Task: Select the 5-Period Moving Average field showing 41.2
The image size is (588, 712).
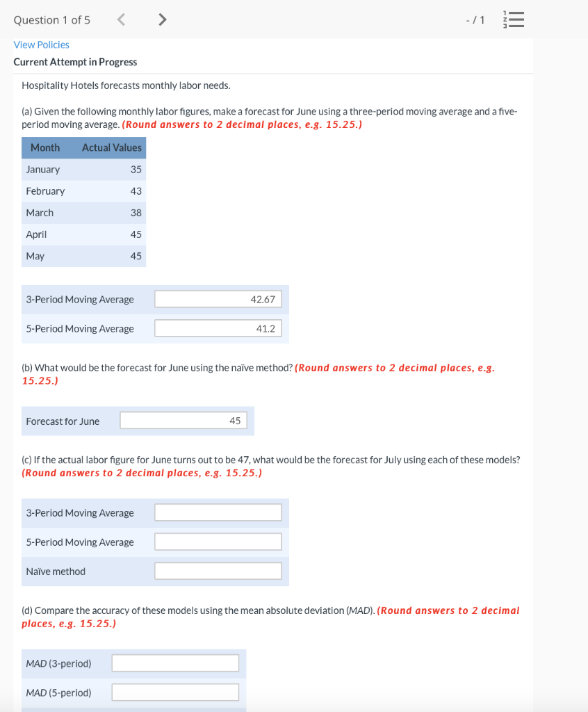Action: pyautogui.click(x=218, y=327)
